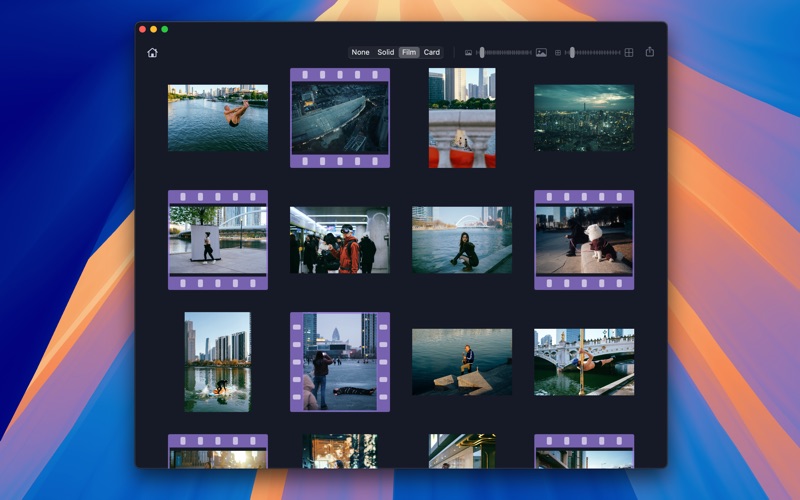Select the Card frame style

click(x=432, y=52)
